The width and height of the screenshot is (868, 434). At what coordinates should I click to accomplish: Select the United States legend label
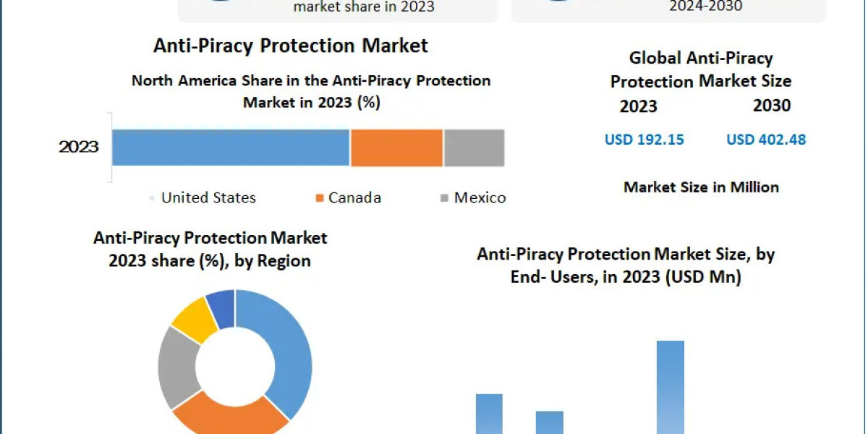208,197
